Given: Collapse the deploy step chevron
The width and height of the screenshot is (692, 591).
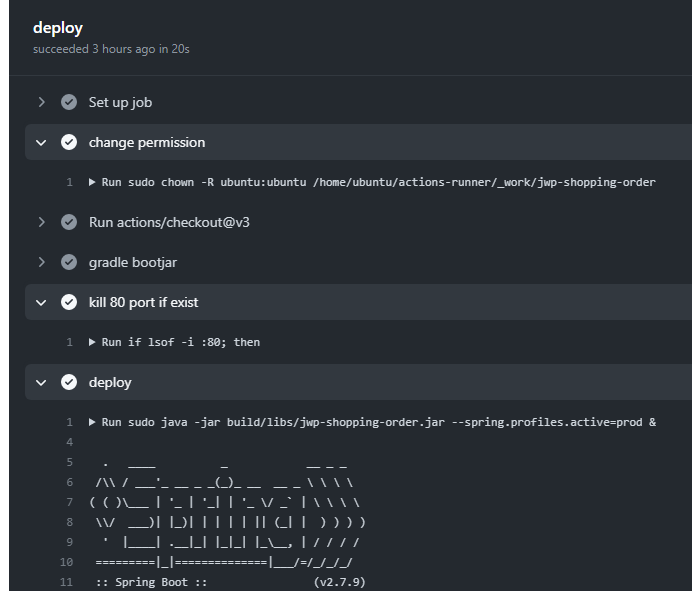Looking at the screenshot, I should click(41, 382).
